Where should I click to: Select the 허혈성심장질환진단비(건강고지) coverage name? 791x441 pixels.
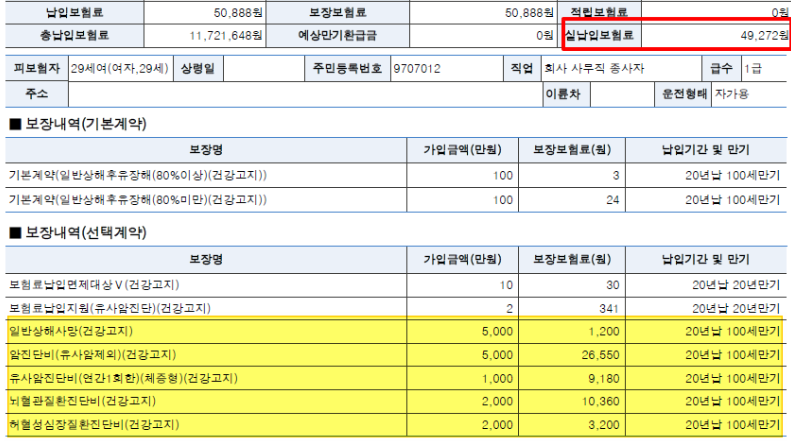click(x=94, y=424)
